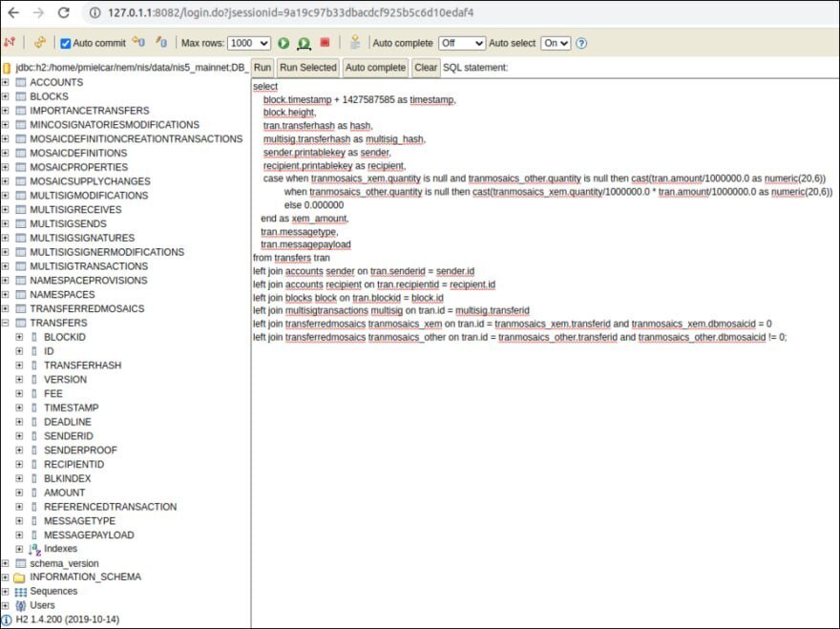Open the blue Help question-mark icon

pyautogui.click(x=581, y=43)
